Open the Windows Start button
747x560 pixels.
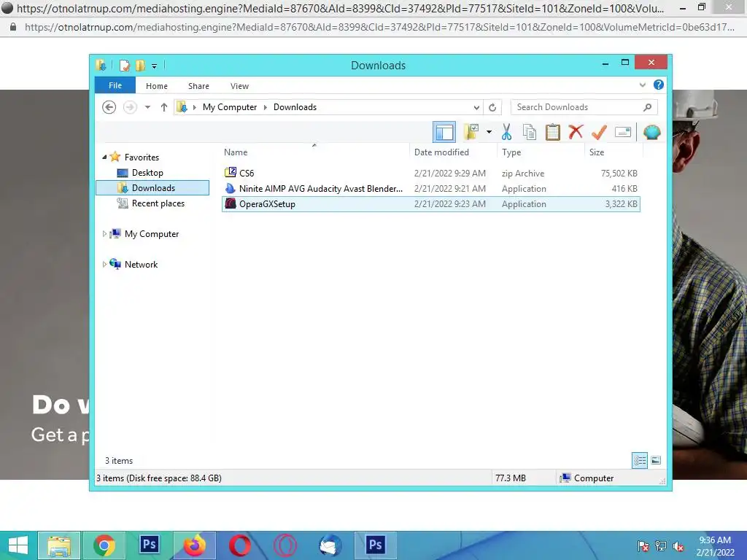pos(18,545)
